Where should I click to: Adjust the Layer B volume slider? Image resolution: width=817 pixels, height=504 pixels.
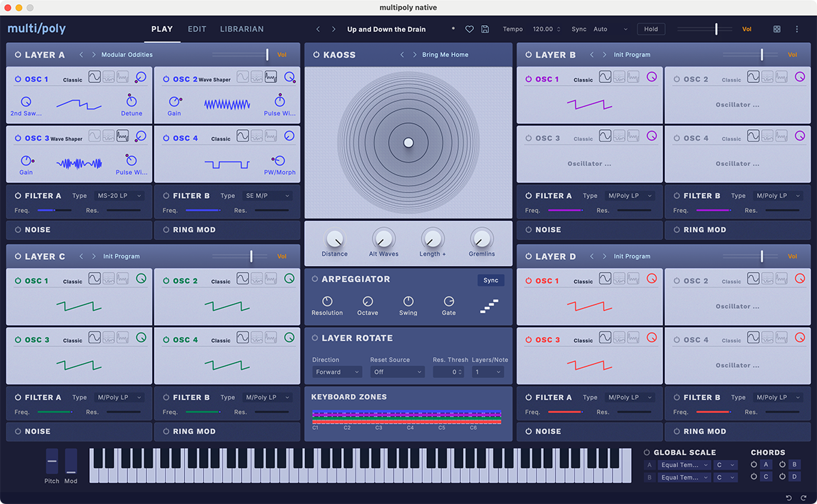760,54
